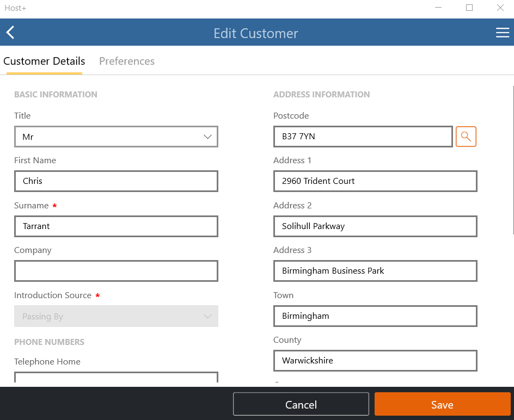Screen dimensions: 514x420
Task: Click the County field showing Warwickshire
Action: (375, 361)
